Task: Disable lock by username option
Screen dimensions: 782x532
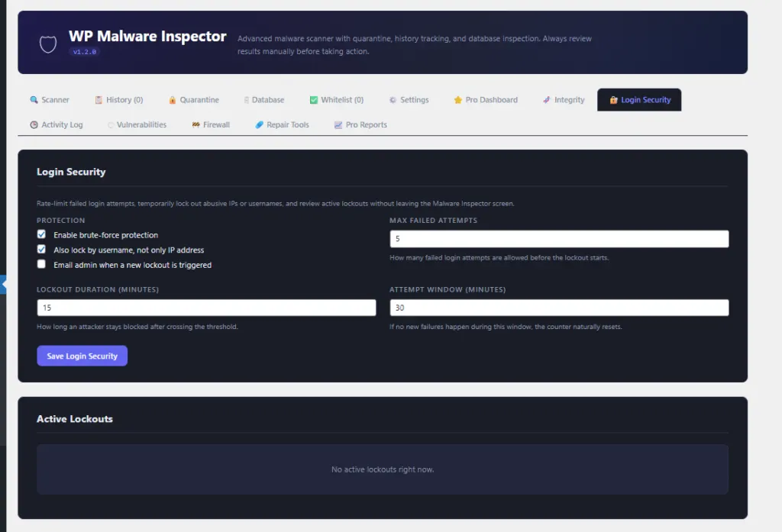Action: [x=41, y=250]
